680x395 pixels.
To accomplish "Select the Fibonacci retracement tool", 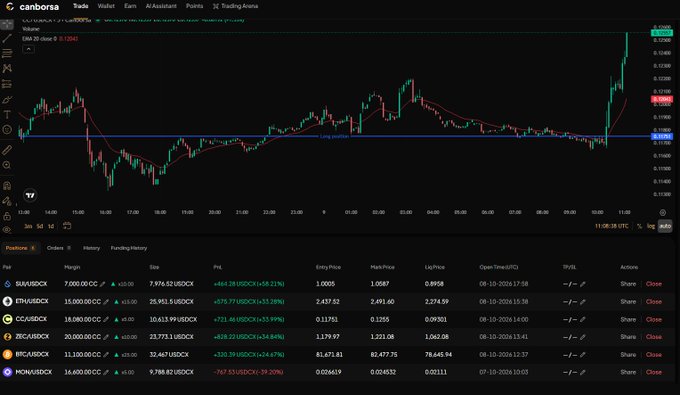I will 7,53.
